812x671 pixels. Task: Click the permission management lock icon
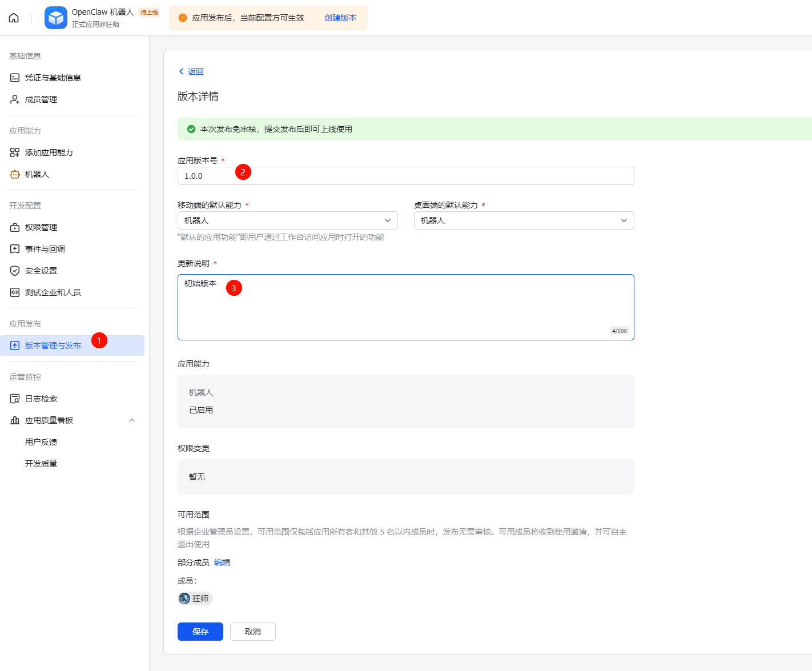click(x=15, y=227)
